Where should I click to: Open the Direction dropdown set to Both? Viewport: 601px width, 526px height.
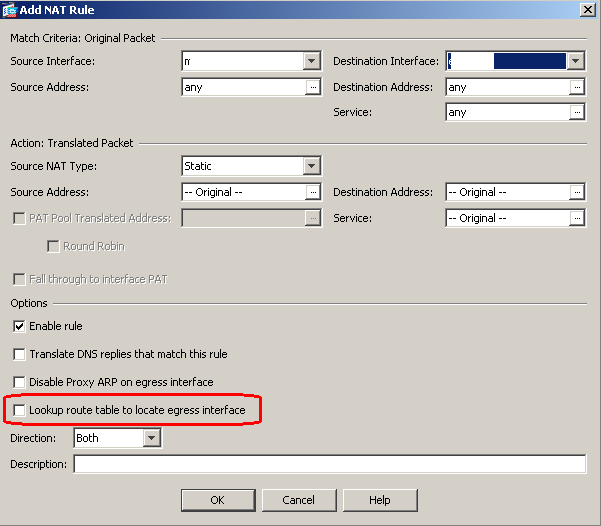click(152, 438)
